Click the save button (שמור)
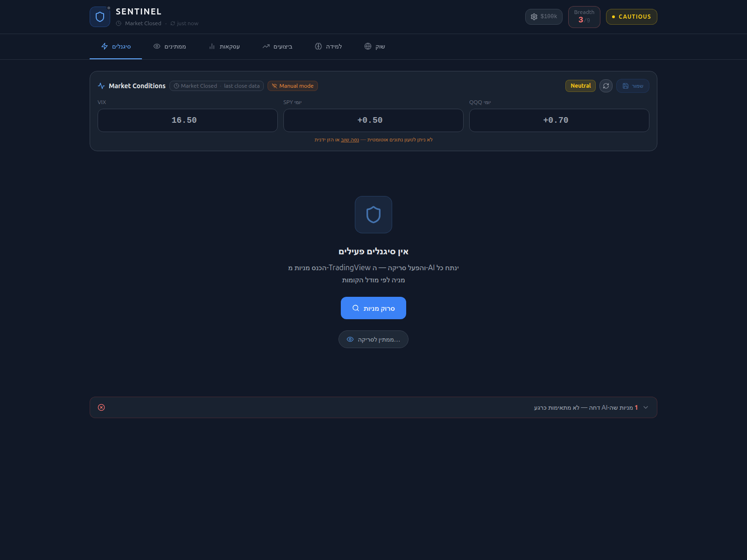747x560 pixels. tap(633, 86)
